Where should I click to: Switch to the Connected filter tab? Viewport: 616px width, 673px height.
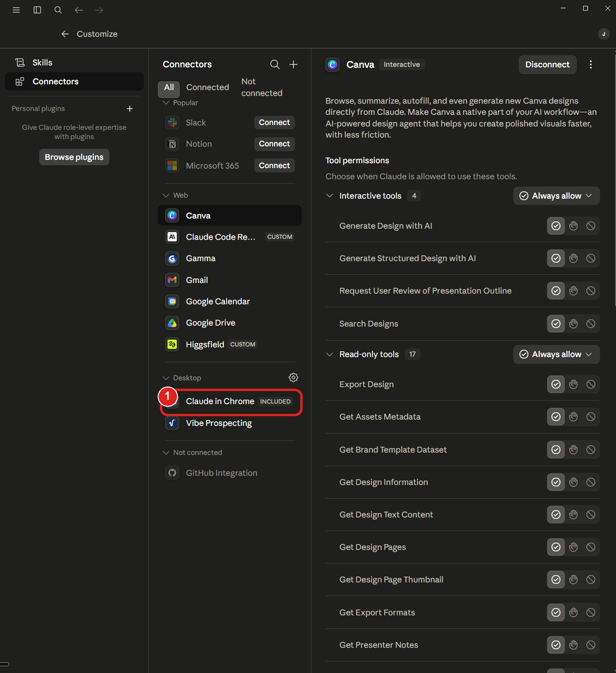[x=207, y=87]
